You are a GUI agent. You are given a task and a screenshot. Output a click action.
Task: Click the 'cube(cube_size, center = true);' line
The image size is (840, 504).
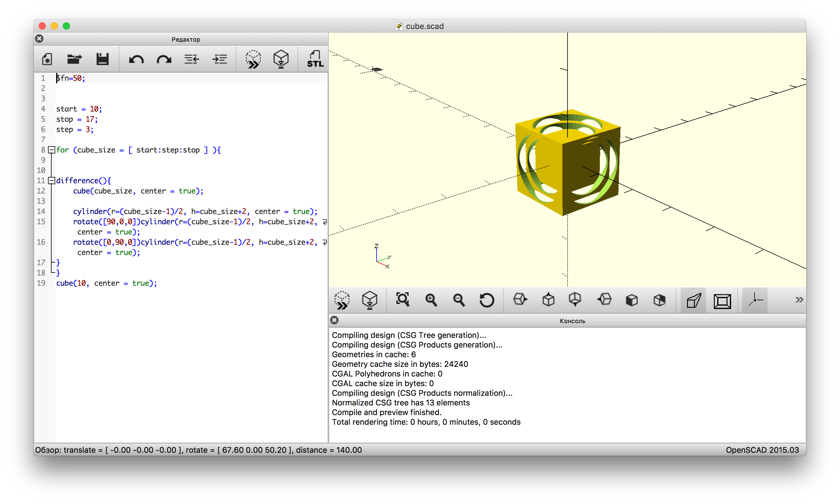(x=138, y=191)
